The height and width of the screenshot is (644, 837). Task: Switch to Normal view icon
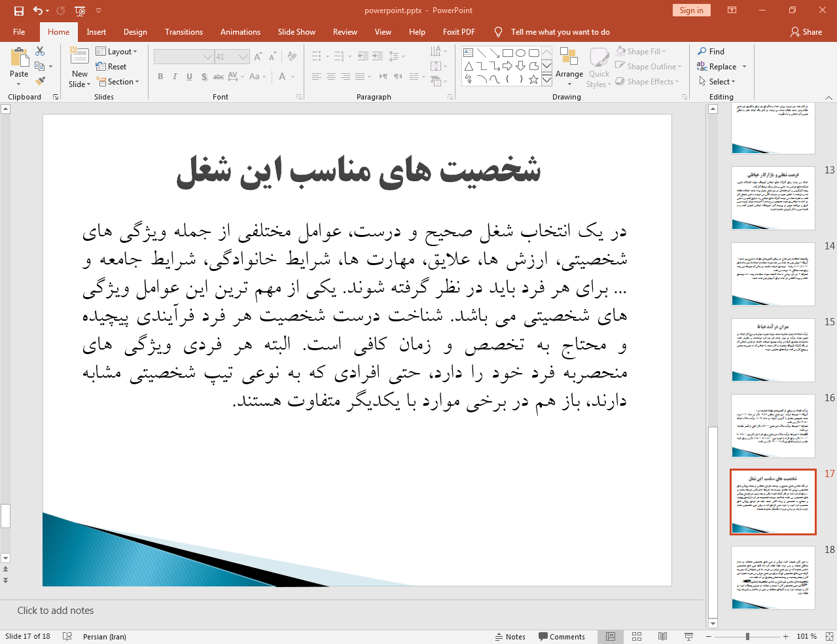[611, 636]
